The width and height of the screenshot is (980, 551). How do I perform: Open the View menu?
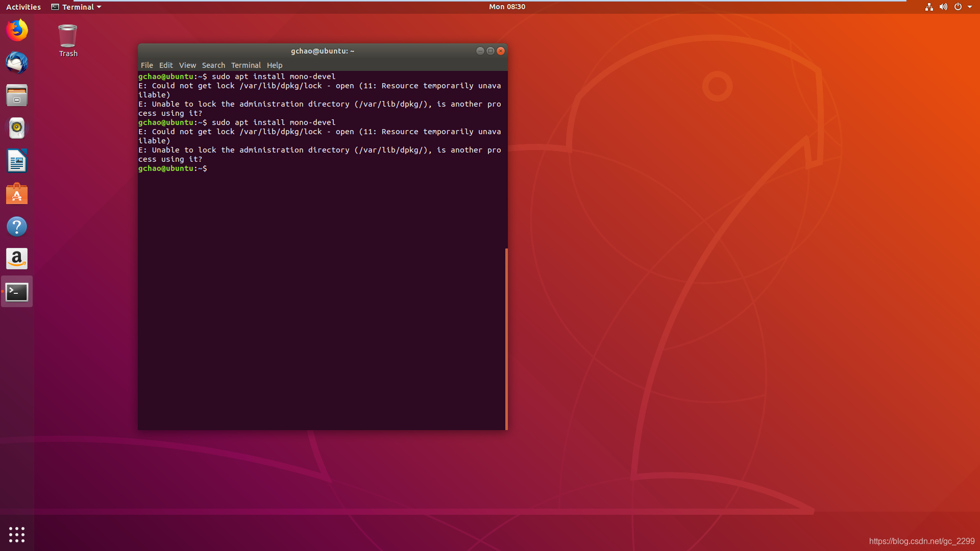coord(187,65)
